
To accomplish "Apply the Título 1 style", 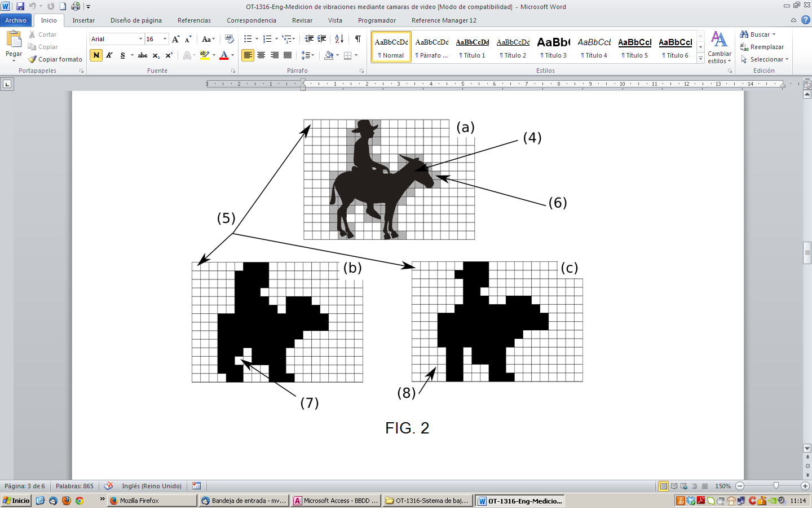I will 472,47.
